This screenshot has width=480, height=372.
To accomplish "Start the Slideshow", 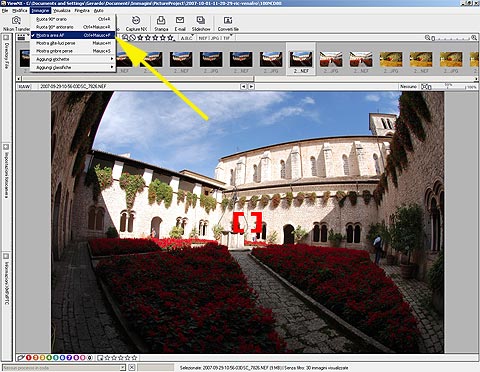I will pos(201,23).
